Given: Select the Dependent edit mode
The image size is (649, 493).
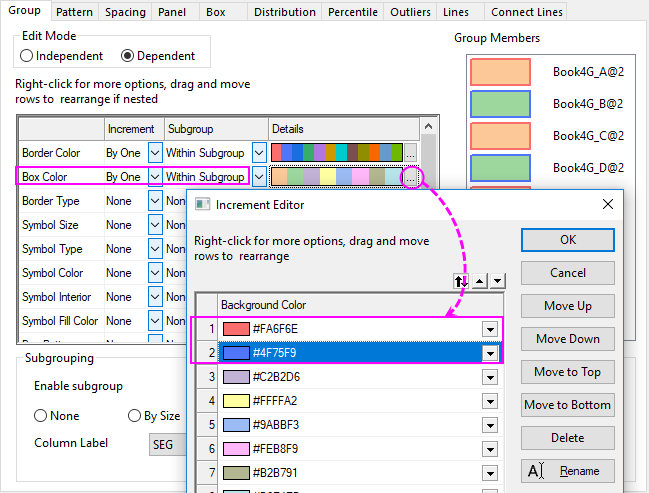Looking at the screenshot, I should 127,56.
